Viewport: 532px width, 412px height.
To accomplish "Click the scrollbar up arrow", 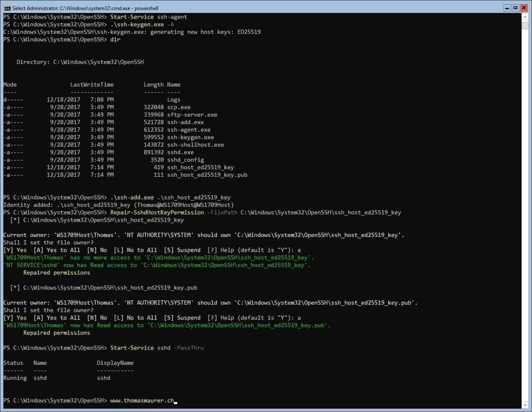I will coord(525,17).
